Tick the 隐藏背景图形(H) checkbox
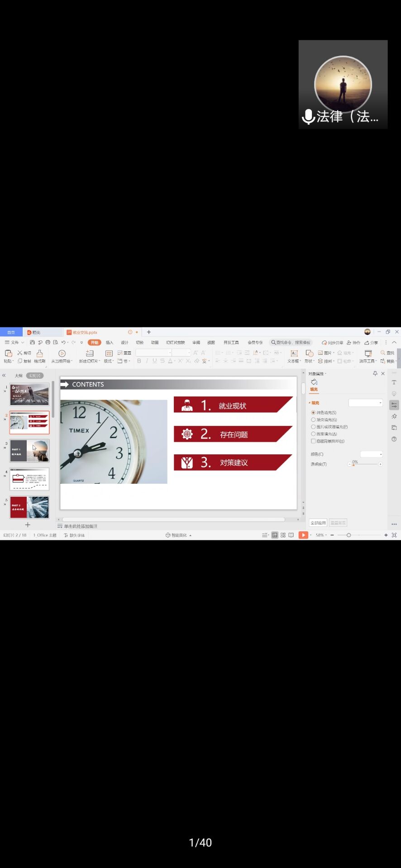This screenshot has width=401, height=868. (313, 441)
